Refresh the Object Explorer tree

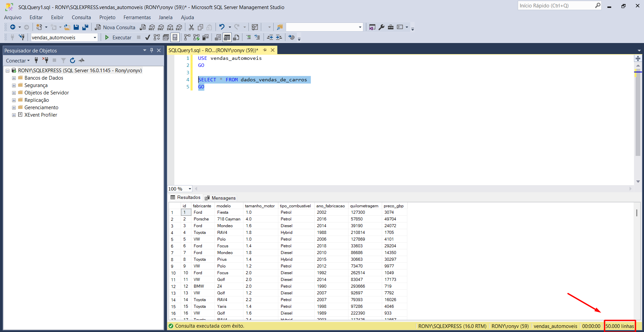coord(73,60)
